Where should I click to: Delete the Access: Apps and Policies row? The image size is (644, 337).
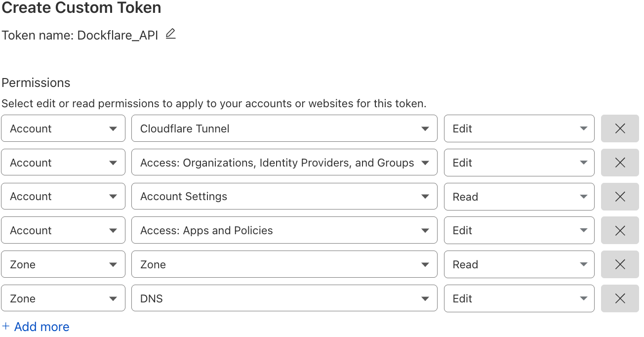pos(620,230)
